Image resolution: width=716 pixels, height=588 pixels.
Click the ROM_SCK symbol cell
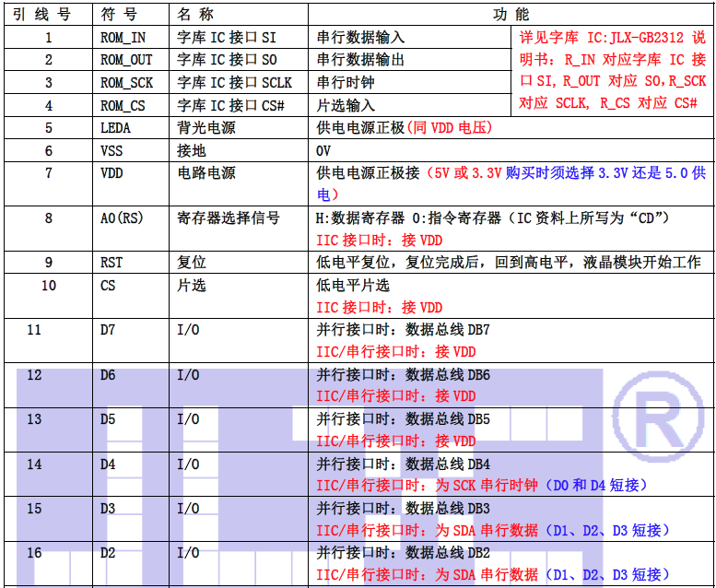click(x=126, y=82)
